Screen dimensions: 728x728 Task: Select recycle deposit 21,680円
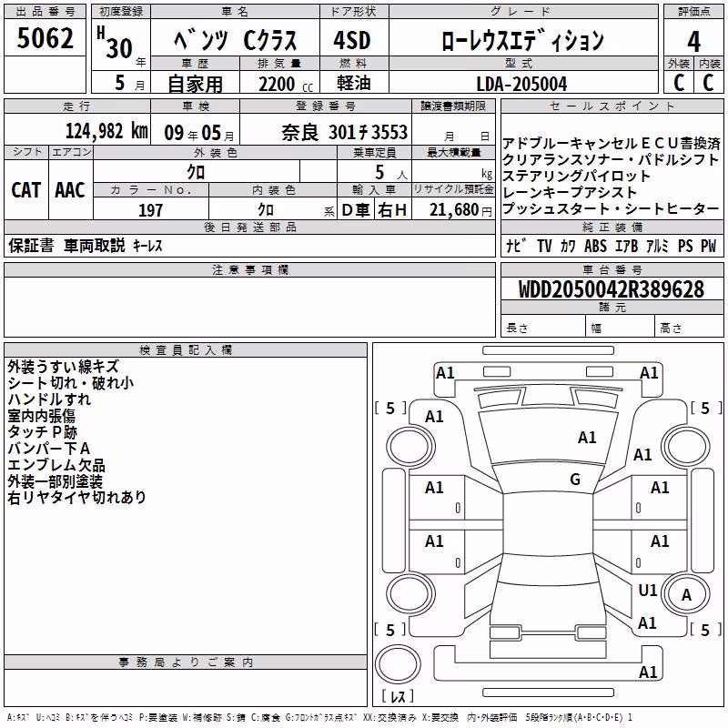(x=460, y=210)
